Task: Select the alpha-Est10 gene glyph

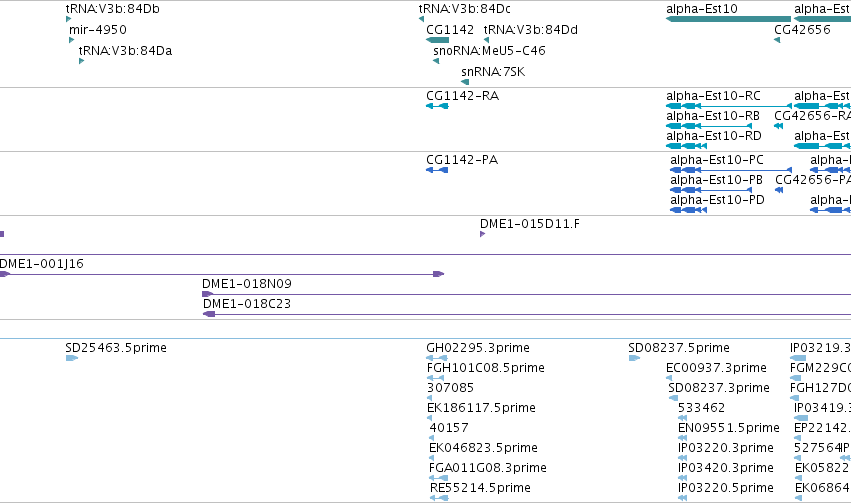Action: [728, 19]
